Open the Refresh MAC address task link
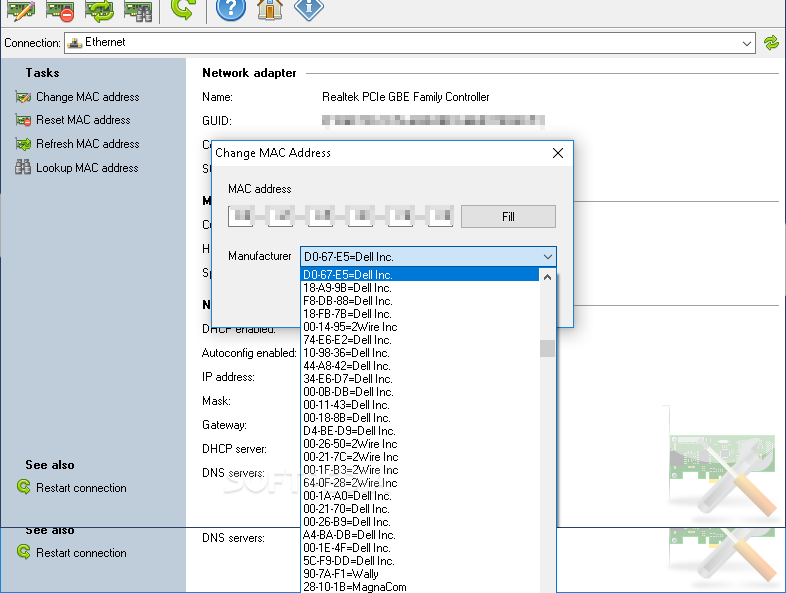 88,144
